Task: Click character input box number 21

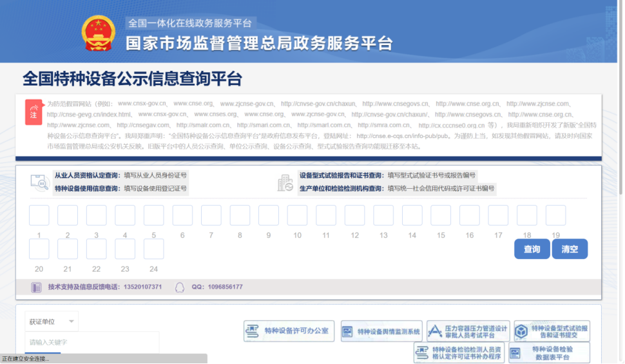Action: tap(68, 249)
